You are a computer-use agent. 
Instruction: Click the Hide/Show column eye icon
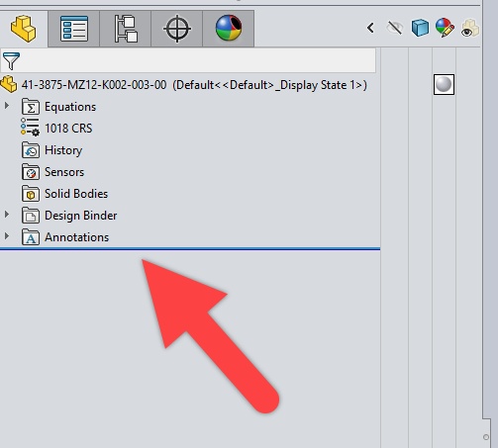(395, 28)
